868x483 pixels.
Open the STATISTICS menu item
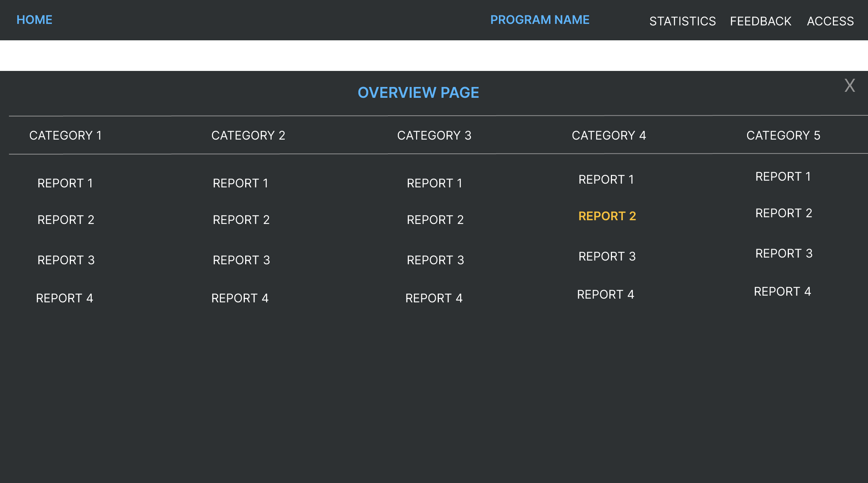coord(682,21)
